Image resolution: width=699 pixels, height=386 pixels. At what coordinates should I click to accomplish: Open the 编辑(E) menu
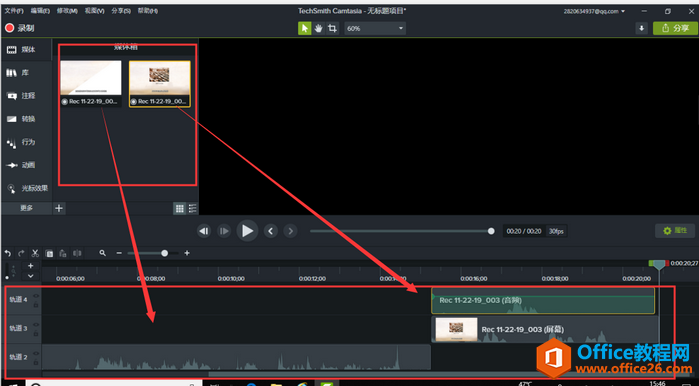[x=40, y=11]
